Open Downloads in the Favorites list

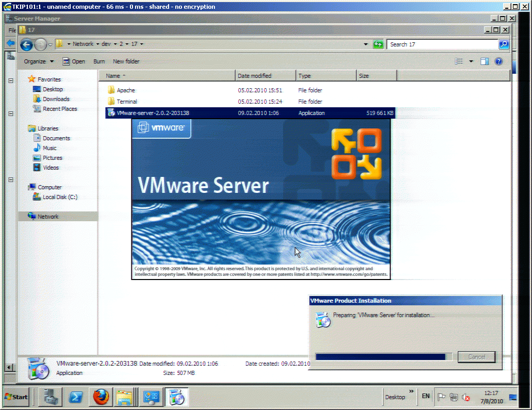click(x=56, y=99)
